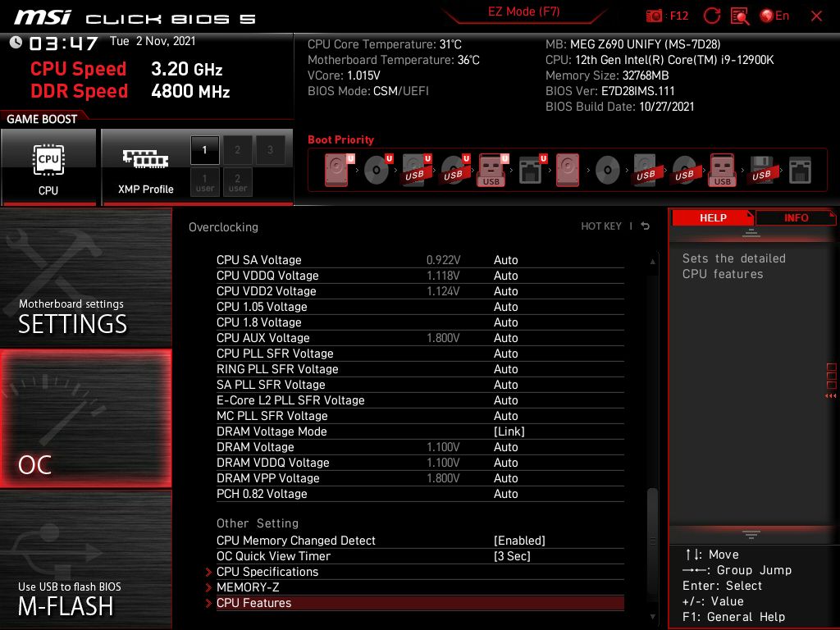Select the RING PLL SFR Voltage row
Viewport: 840px width, 630px height.
420,369
